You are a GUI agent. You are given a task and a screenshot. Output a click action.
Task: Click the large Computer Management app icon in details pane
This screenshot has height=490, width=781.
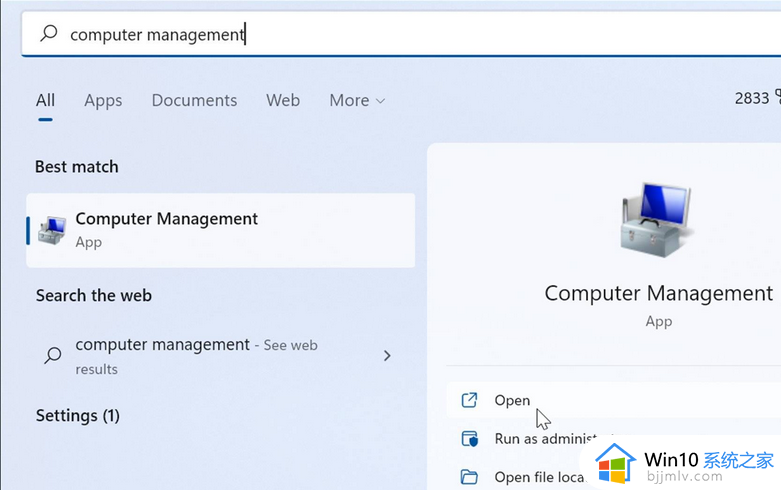(x=656, y=220)
